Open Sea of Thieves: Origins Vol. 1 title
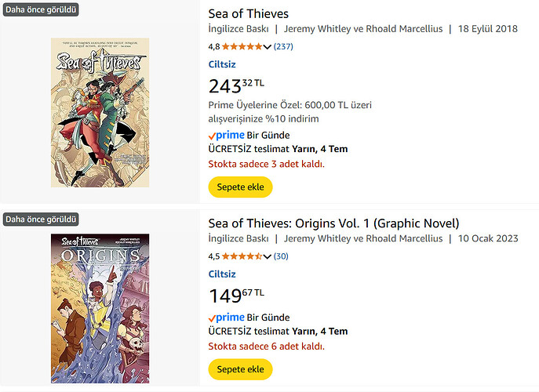 [333, 223]
